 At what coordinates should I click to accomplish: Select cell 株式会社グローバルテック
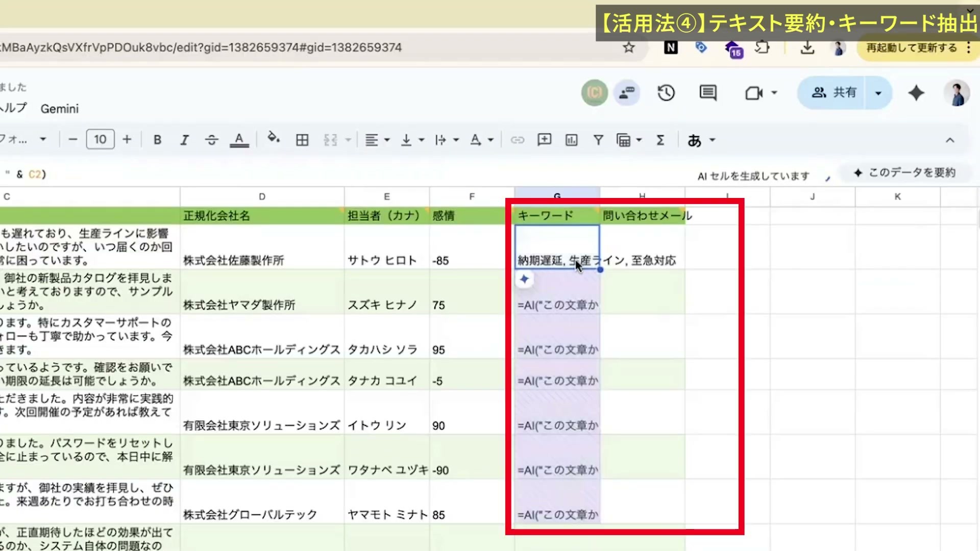(262, 501)
